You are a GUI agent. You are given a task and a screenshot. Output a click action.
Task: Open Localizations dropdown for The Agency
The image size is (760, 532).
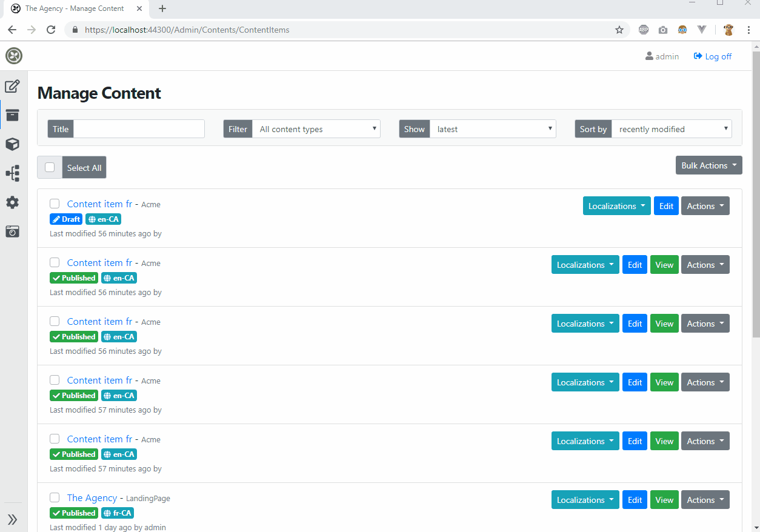pyautogui.click(x=585, y=500)
